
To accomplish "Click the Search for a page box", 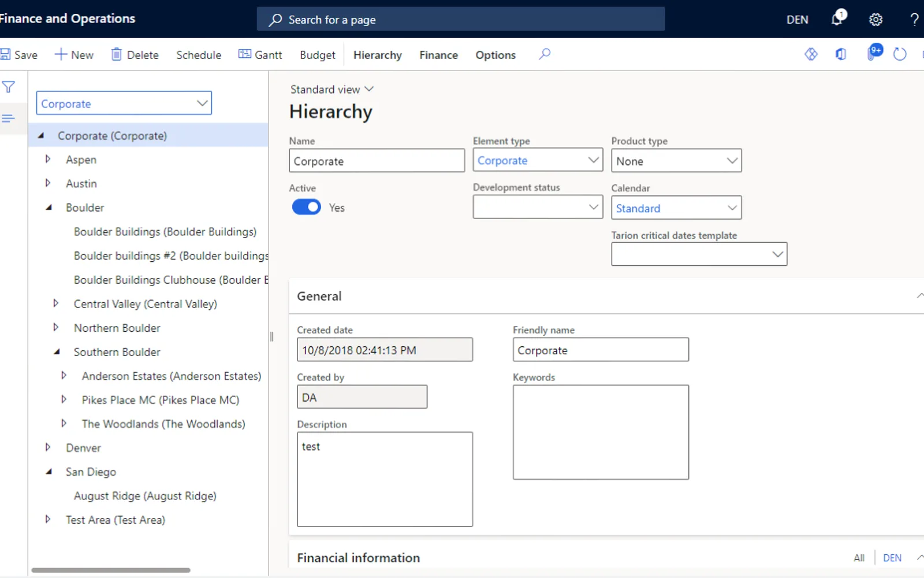I will click(461, 20).
